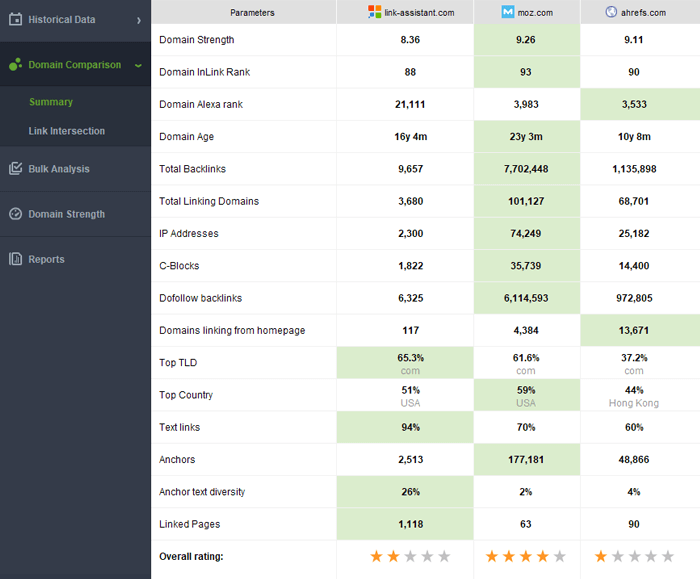Image resolution: width=700 pixels, height=579 pixels.
Task: Click the Domain Age row label
Action: click(187, 137)
